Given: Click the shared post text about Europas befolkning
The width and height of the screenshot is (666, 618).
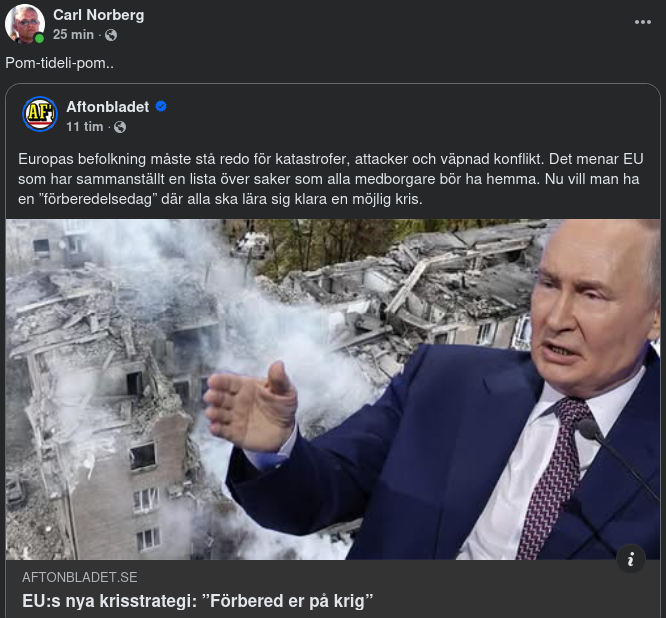Looking at the screenshot, I should (x=330, y=178).
